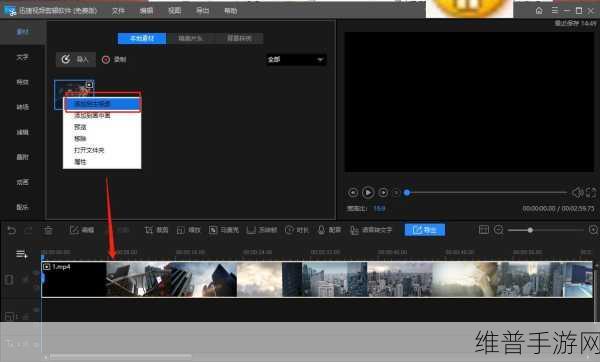The width and height of the screenshot is (600, 362).
Task: Open the 导出 menu in the title bar
Action: 202,11
